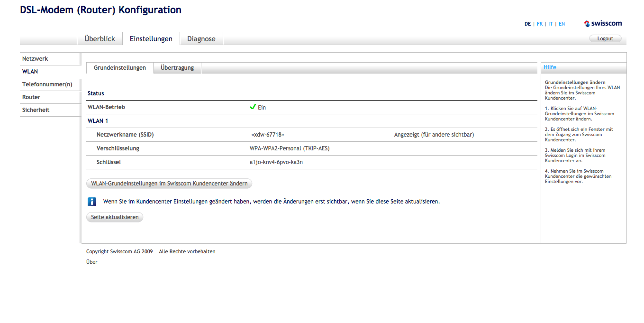Click the blue info icon
This screenshot has height=323, width=644.
click(92, 202)
